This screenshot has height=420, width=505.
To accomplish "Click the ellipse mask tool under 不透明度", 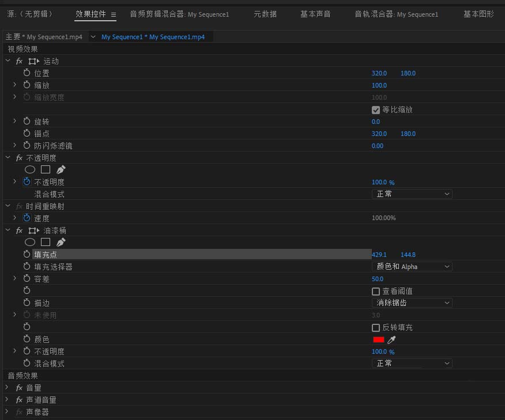I will coord(30,169).
